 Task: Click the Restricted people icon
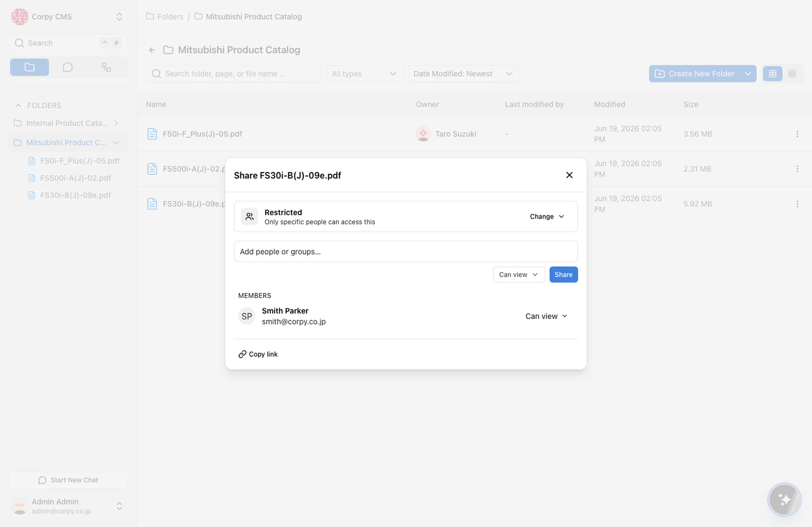tap(249, 216)
